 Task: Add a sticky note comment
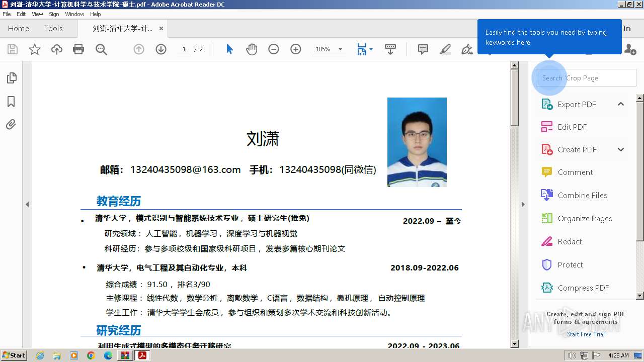pos(423,49)
